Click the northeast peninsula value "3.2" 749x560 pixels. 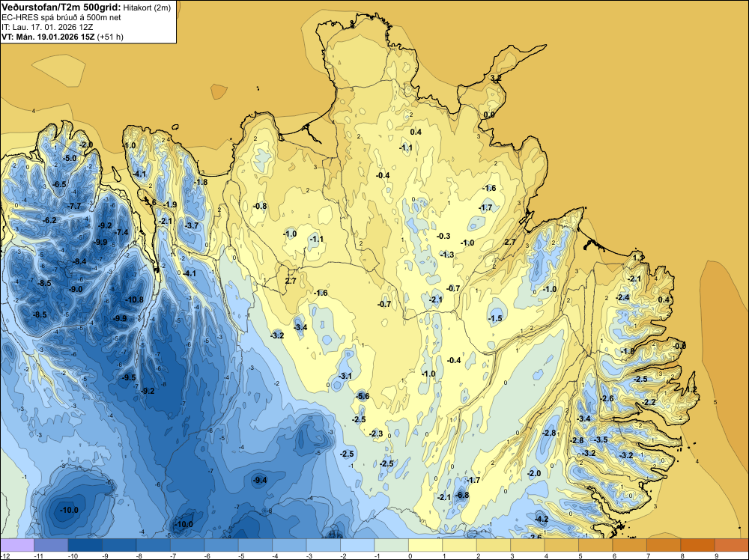pos(496,78)
